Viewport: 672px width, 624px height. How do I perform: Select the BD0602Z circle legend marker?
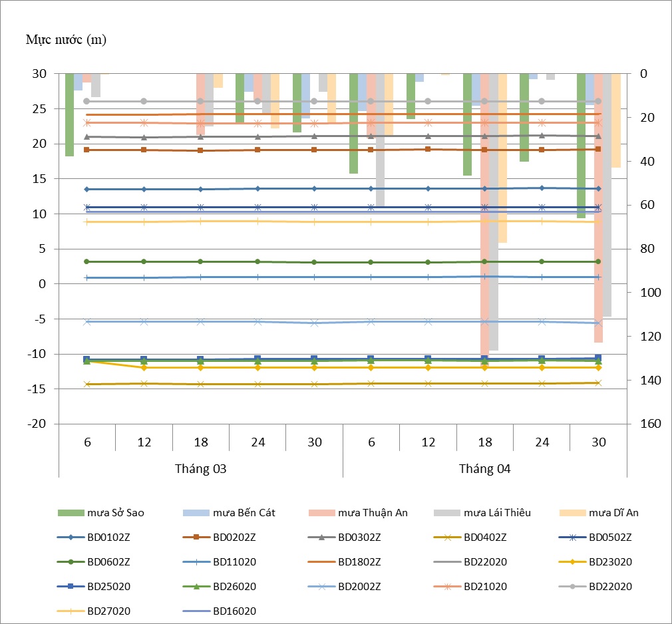[71, 561]
